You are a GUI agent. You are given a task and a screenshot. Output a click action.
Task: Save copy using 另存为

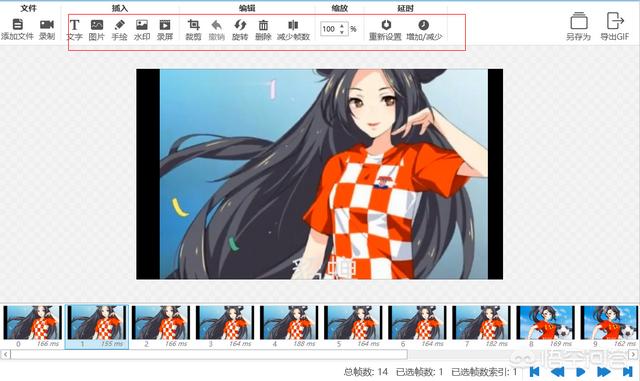[x=578, y=27]
